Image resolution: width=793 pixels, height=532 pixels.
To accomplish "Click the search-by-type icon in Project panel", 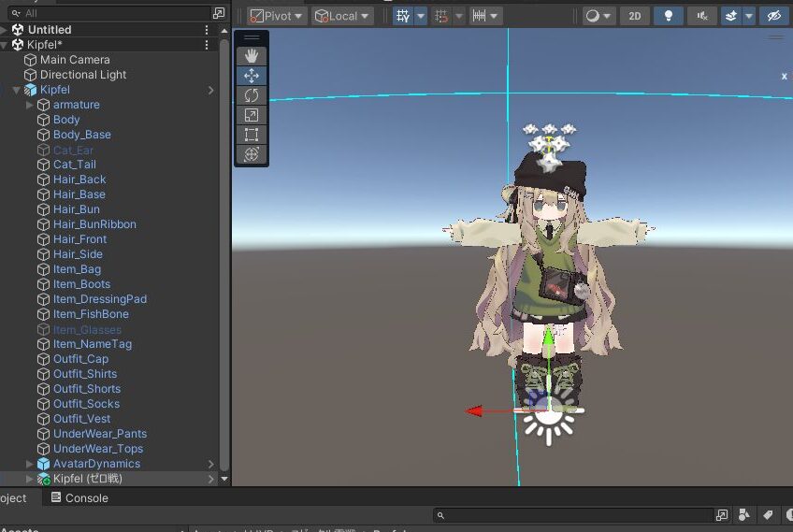I will pyautogui.click(x=743, y=515).
